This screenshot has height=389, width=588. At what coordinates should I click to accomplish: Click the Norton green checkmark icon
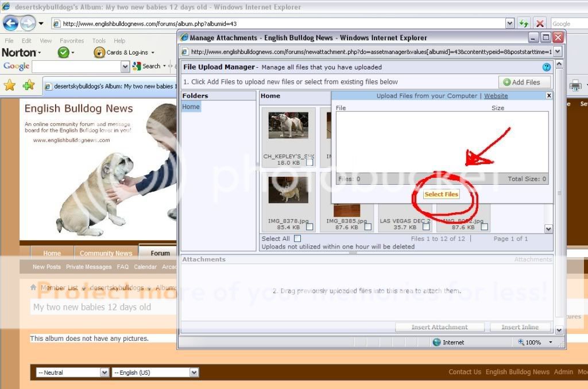63,52
